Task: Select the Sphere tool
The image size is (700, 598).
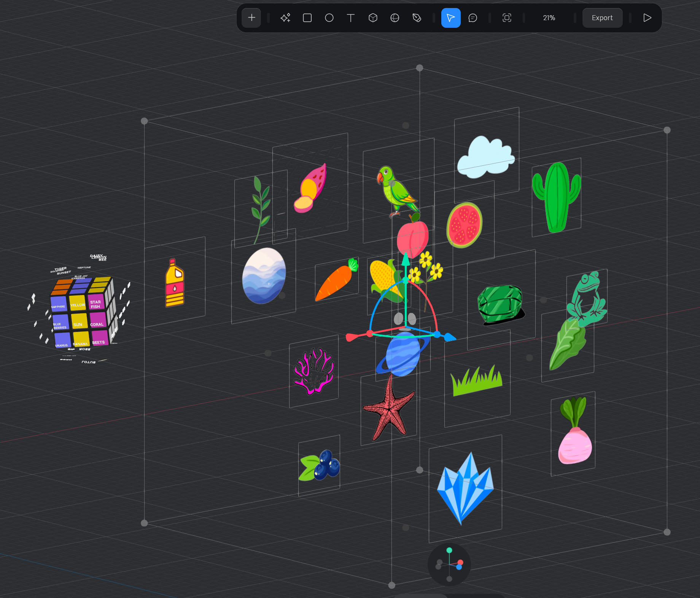Action: (395, 17)
